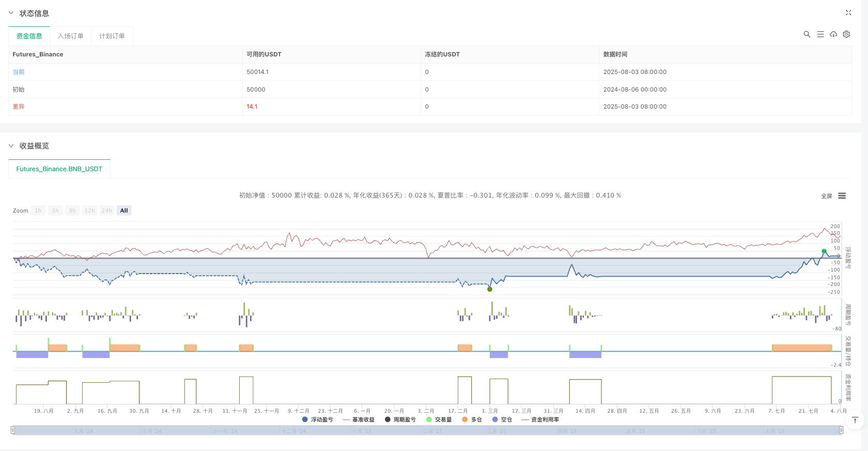Image resolution: width=868 pixels, height=451 pixels.
Task: Click the left navigator range handle
Action: point(13,430)
